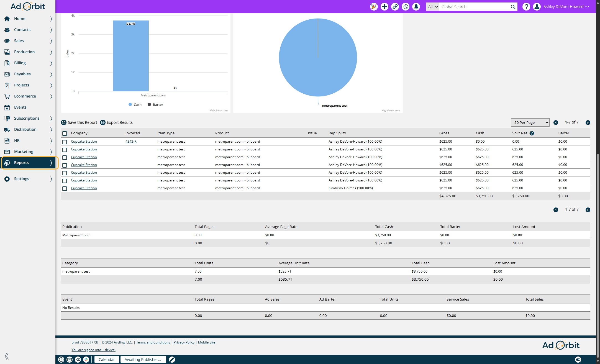Toggle the switch in bottom right corner
The height and width of the screenshot is (364, 600).
(578, 360)
